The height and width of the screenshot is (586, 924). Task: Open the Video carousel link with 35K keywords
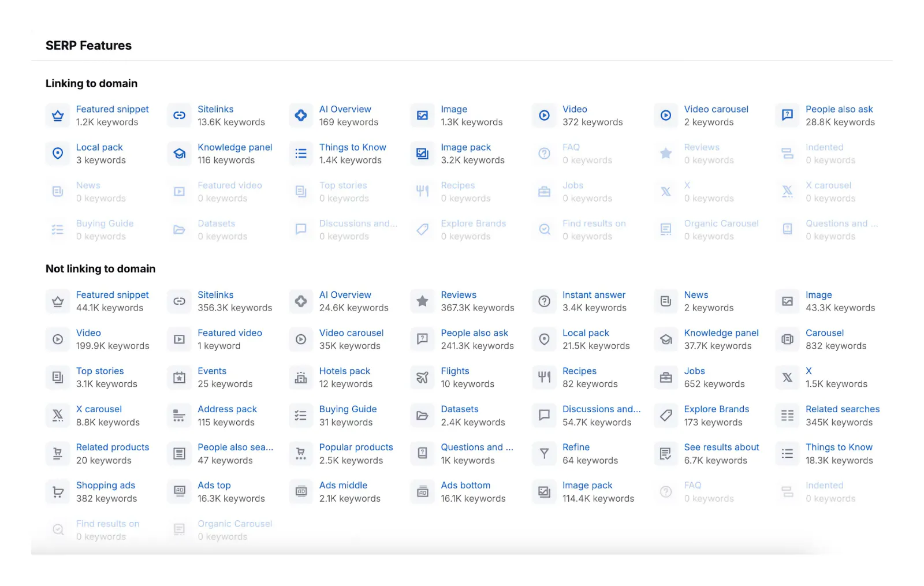(351, 333)
